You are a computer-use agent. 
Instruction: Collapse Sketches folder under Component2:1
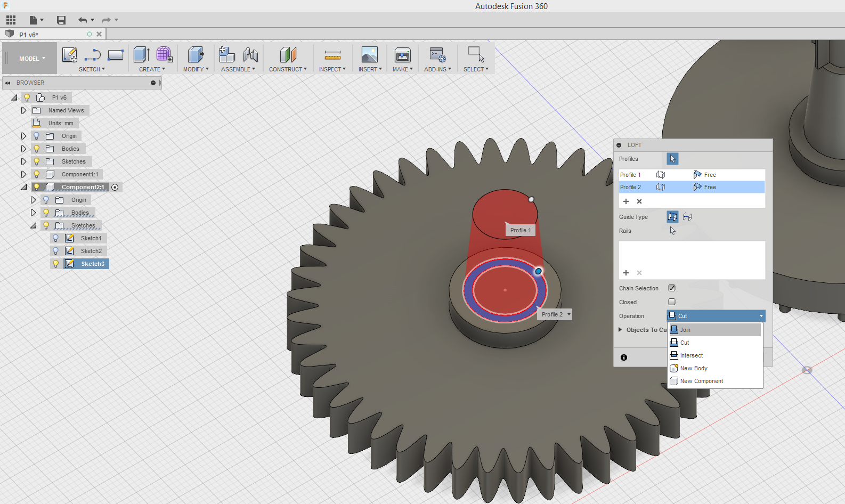pos(33,225)
